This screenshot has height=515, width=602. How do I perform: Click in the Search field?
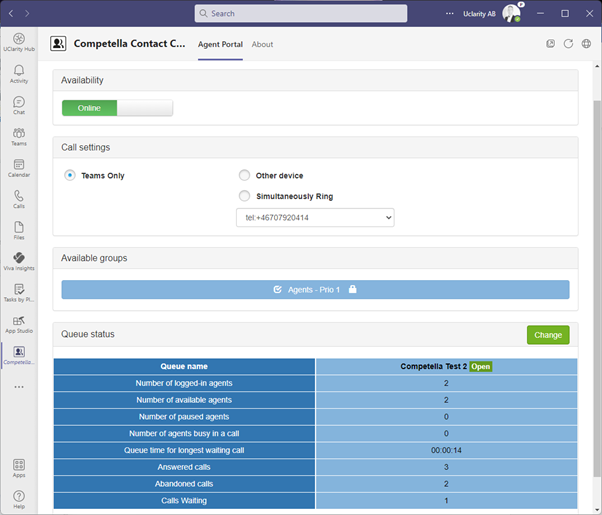(301, 13)
